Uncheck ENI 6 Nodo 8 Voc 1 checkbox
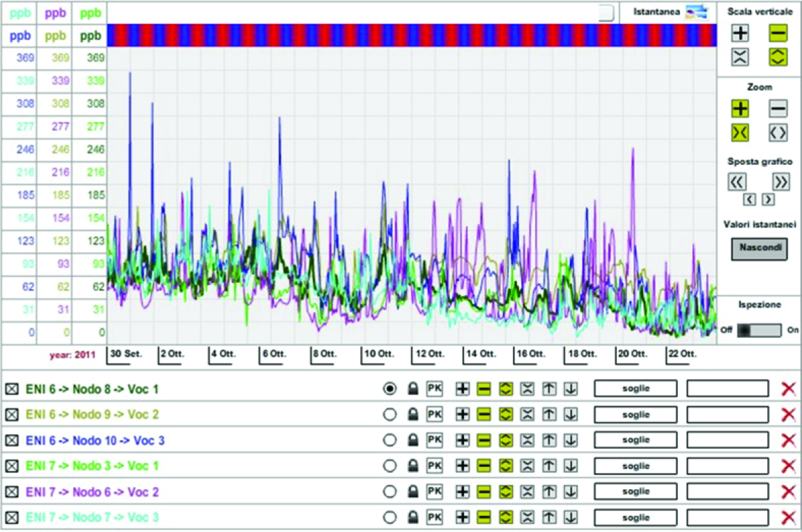The image size is (802, 532). 12,389
